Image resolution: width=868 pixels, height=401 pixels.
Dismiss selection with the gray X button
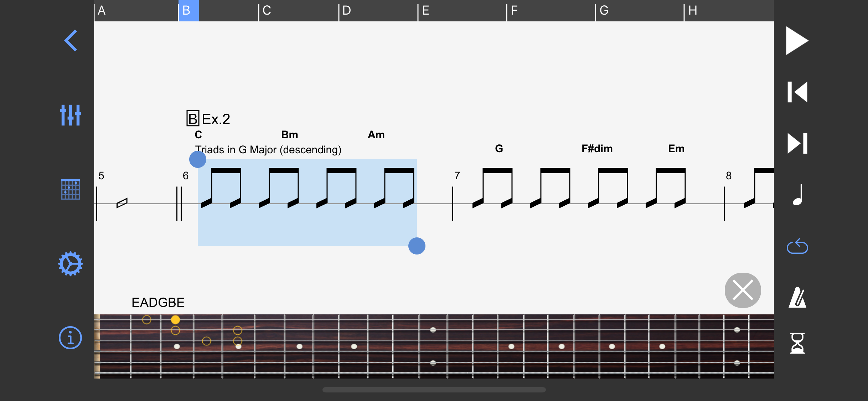click(743, 290)
